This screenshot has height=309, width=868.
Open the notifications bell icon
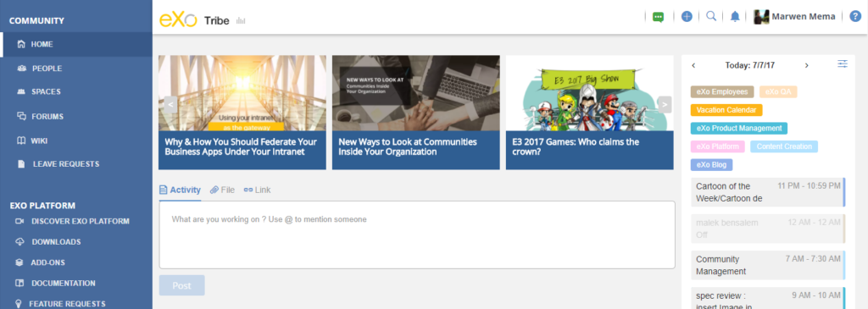pos(735,17)
